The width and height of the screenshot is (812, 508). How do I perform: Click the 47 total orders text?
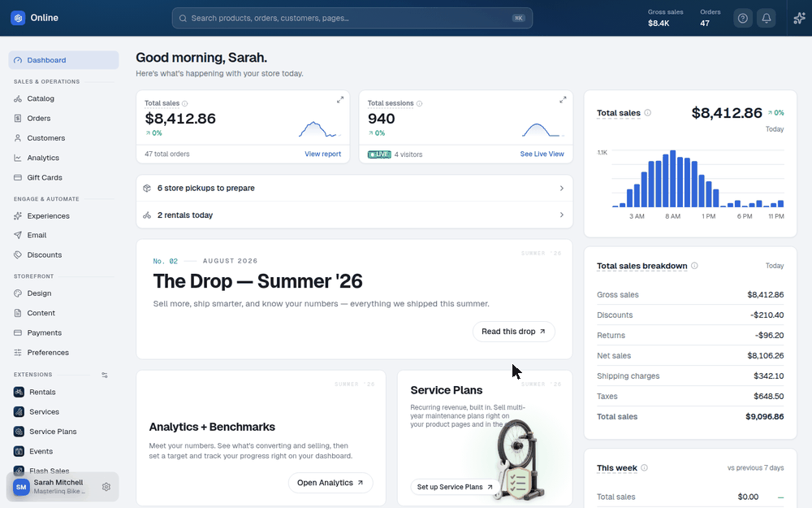(x=166, y=154)
